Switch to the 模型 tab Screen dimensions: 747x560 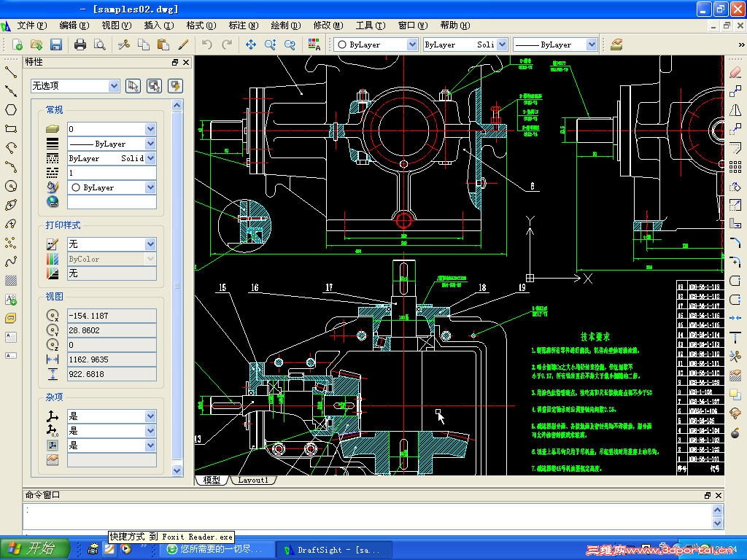click(212, 480)
